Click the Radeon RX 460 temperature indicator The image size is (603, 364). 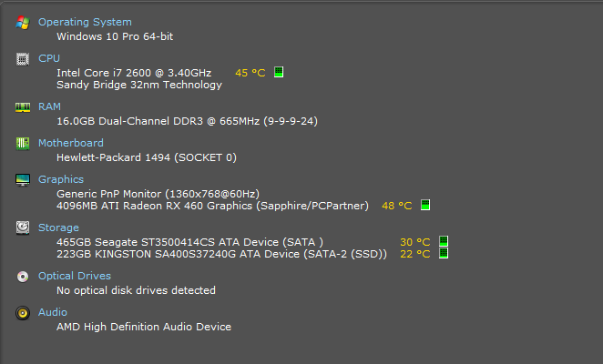click(x=425, y=206)
